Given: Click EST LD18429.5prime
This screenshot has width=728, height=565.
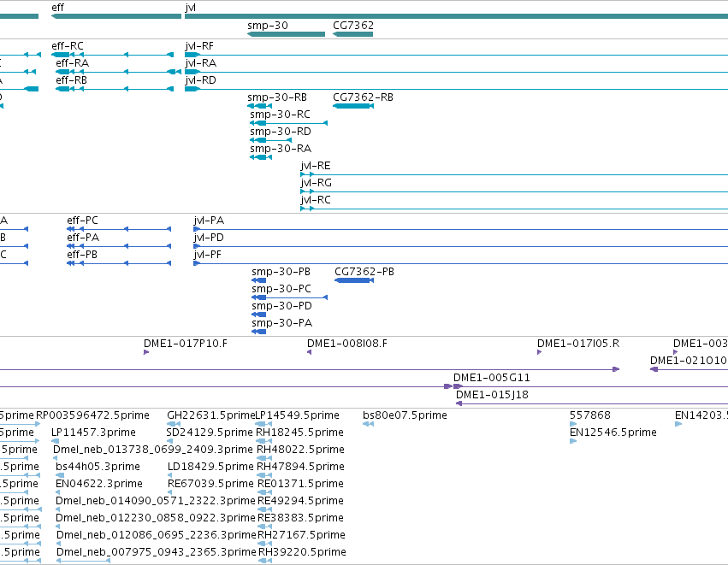Looking at the screenshot, I should pyautogui.click(x=170, y=475).
